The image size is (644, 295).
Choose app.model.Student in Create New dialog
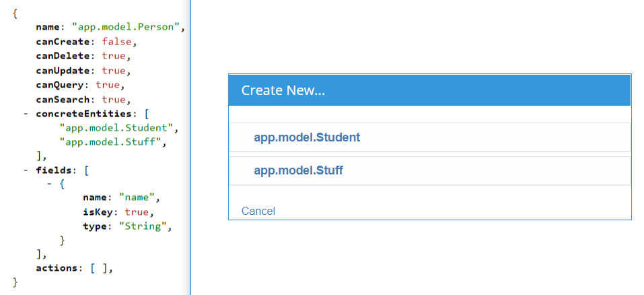click(429, 137)
